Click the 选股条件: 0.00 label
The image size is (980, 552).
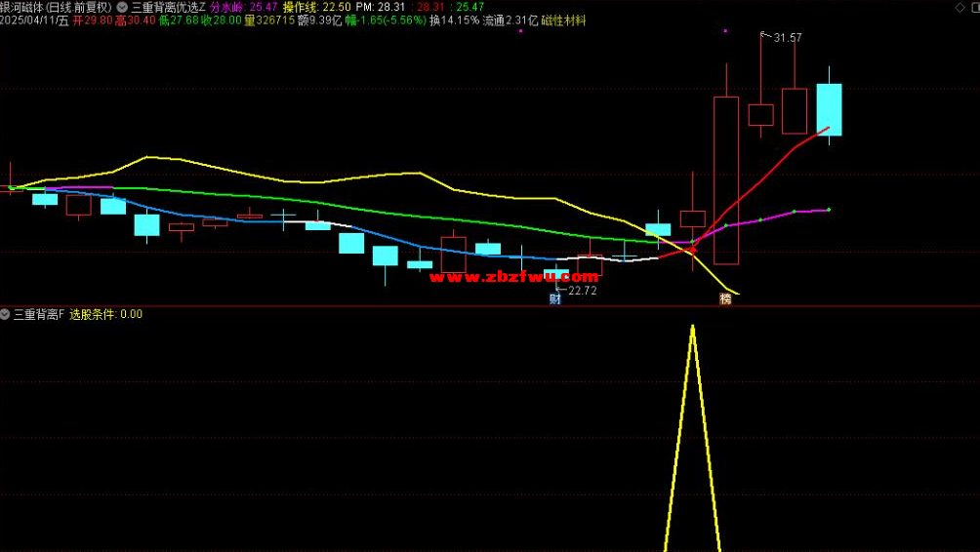coord(105,314)
